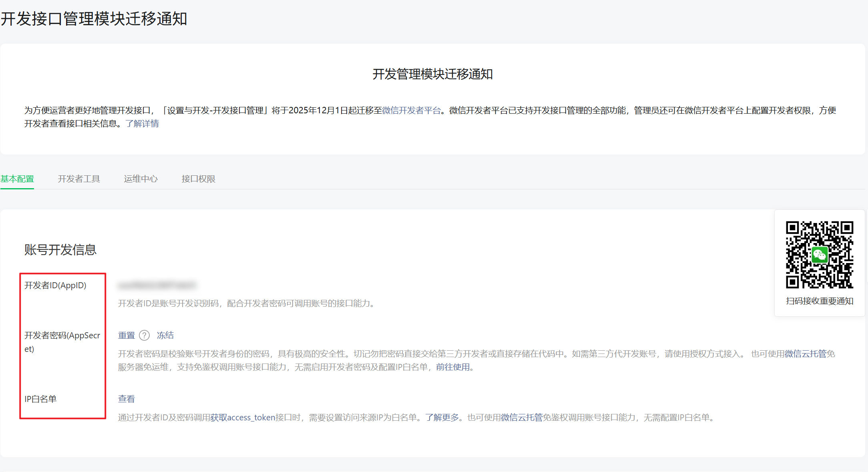This screenshot has width=868, height=472.
Task: View the IP whitelist via 查看
Action: [x=126, y=399]
